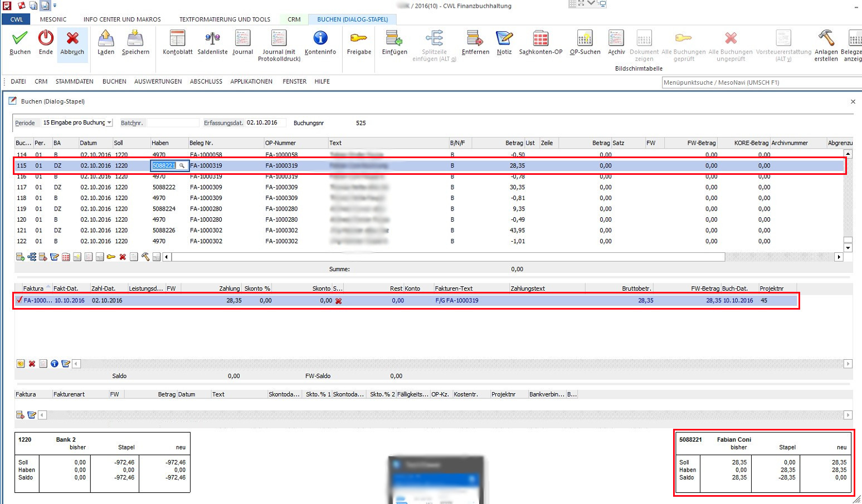Sort by the Faktura column header
Screen dimensions: 862x504
pyautogui.click(x=33, y=288)
